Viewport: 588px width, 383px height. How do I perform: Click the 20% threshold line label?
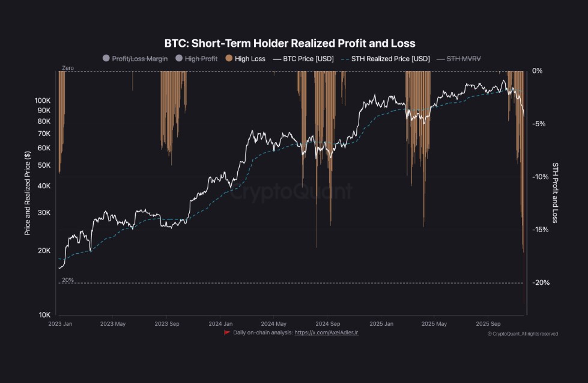click(68, 280)
